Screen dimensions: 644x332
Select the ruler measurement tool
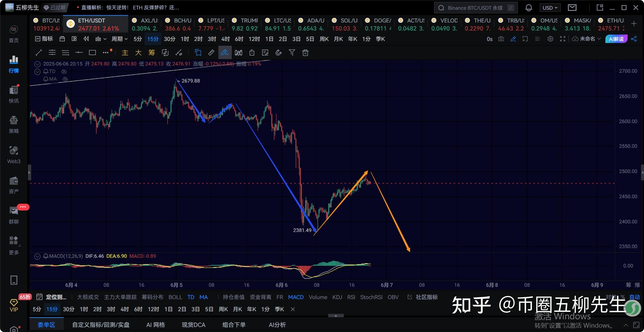211,53
